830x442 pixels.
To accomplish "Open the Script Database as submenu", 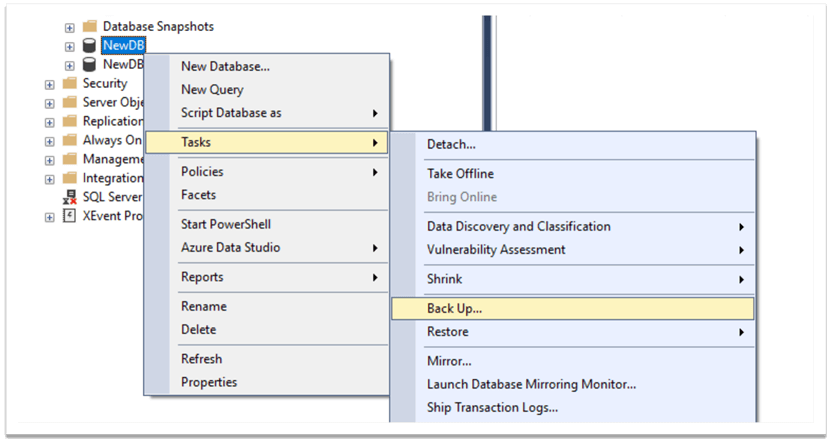I will click(x=231, y=113).
